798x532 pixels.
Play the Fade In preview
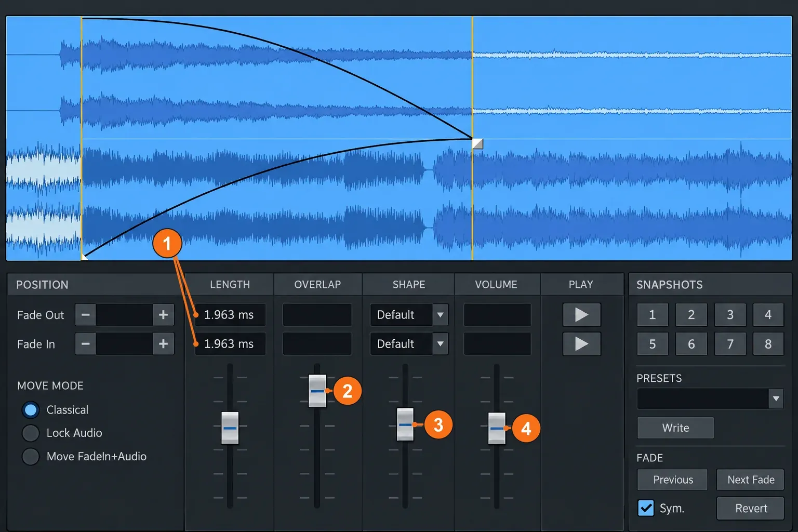coord(581,344)
